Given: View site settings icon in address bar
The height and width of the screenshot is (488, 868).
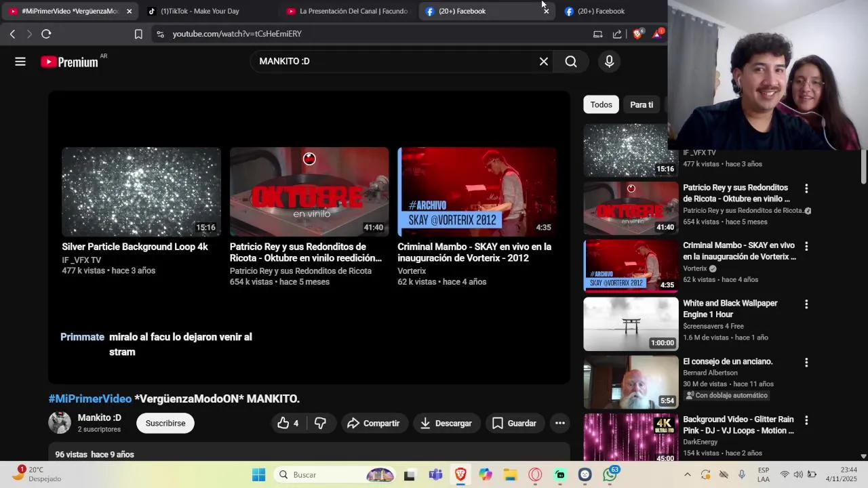Looking at the screenshot, I should [x=160, y=34].
